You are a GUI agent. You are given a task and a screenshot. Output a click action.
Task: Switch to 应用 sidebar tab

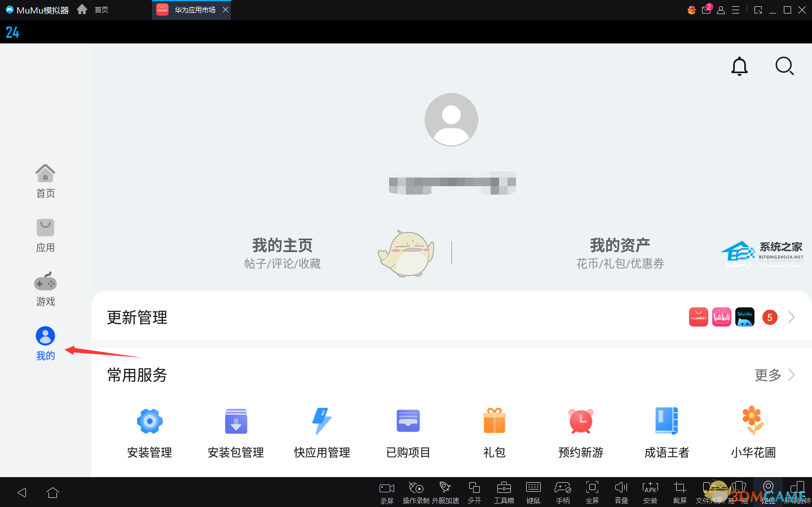pos(45,235)
